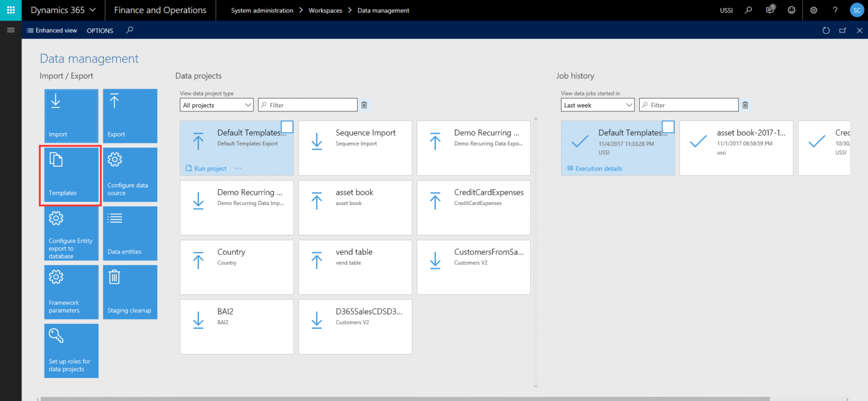Open the OPTIONS menu

coord(99,30)
